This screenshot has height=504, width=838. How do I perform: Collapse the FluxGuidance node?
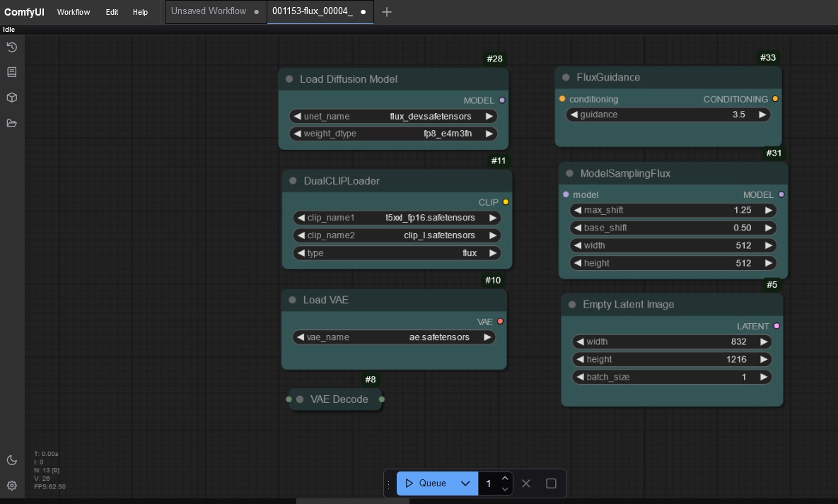(566, 78)
